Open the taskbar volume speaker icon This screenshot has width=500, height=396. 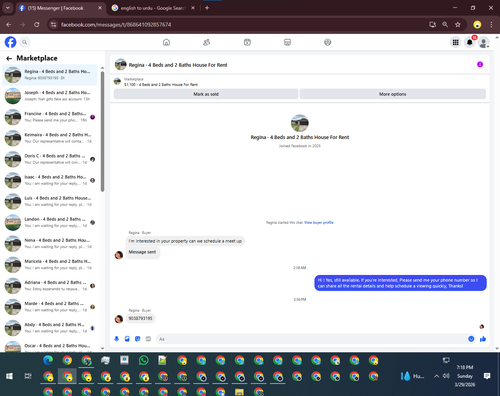click(x=446, y=376)
